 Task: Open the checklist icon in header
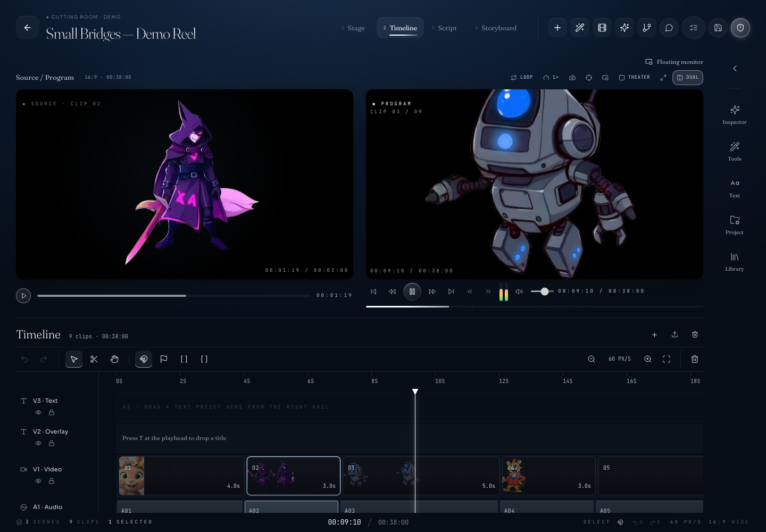[x=694, y=28]
